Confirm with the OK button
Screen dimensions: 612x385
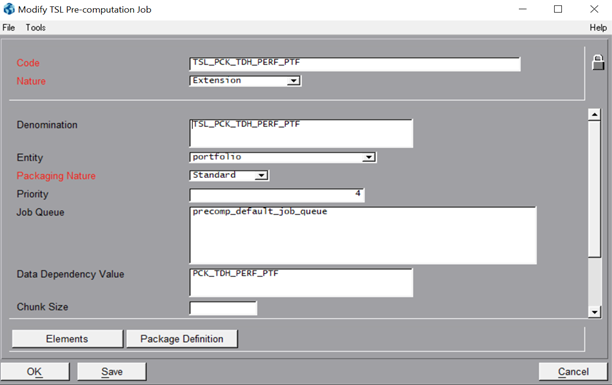pyautogui.click(x=35, y=371)
